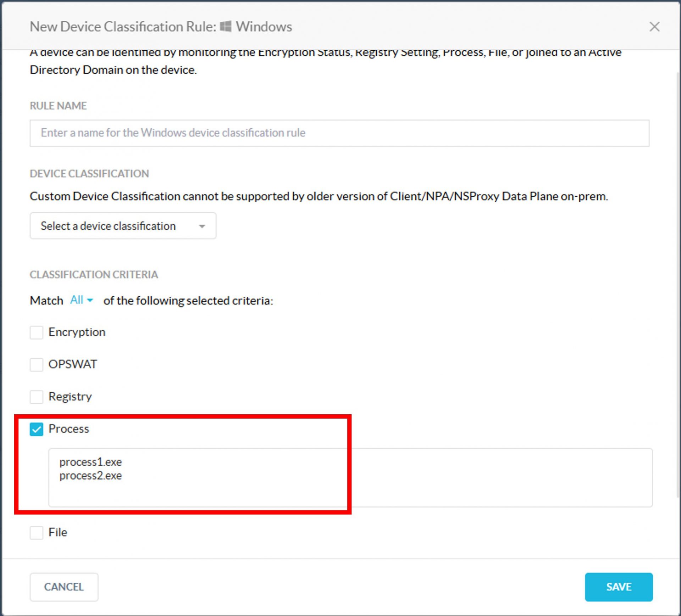Enable the OPSWAT checkbox
The image size is (681, 616).
pyautogui.click(x=37, y=364)
